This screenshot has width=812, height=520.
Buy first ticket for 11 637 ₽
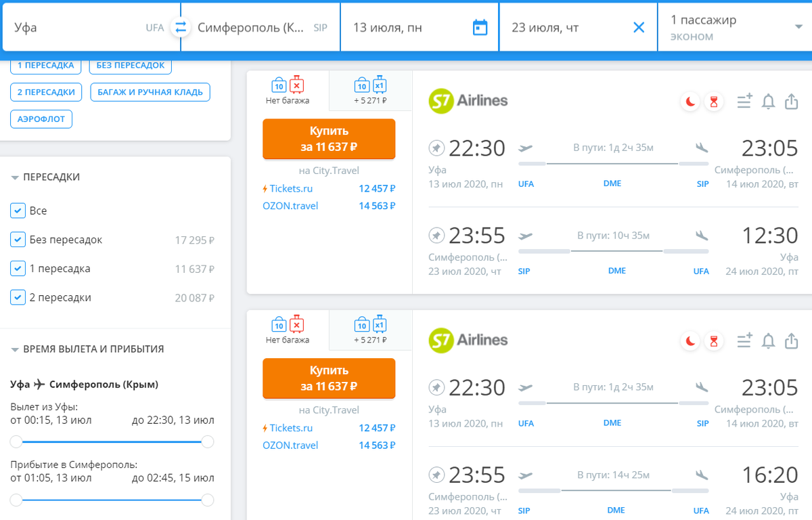[x=328, y=139]
